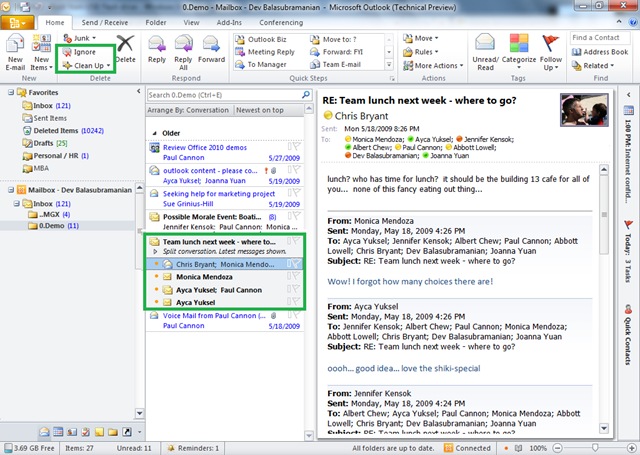Run the Team E-mail quick step

(x=336, y=64)
